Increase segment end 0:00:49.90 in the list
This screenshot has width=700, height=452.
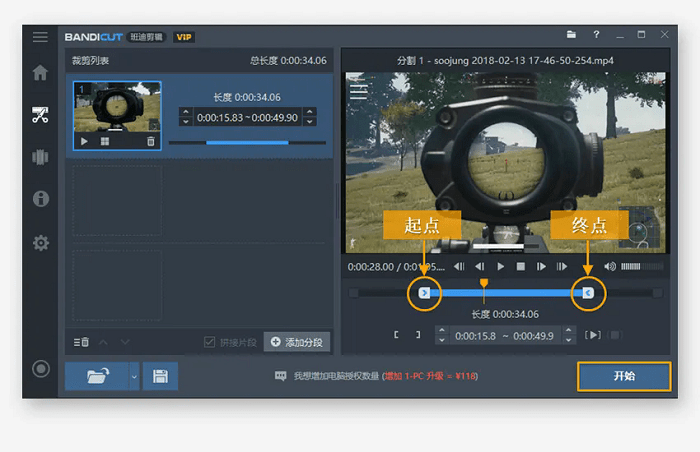tap(310, 112)
